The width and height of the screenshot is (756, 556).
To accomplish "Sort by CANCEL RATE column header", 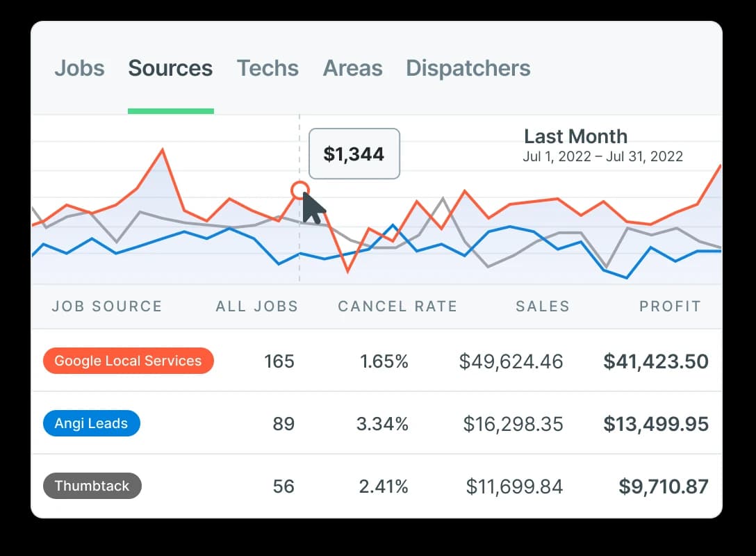I will (397, 306).
